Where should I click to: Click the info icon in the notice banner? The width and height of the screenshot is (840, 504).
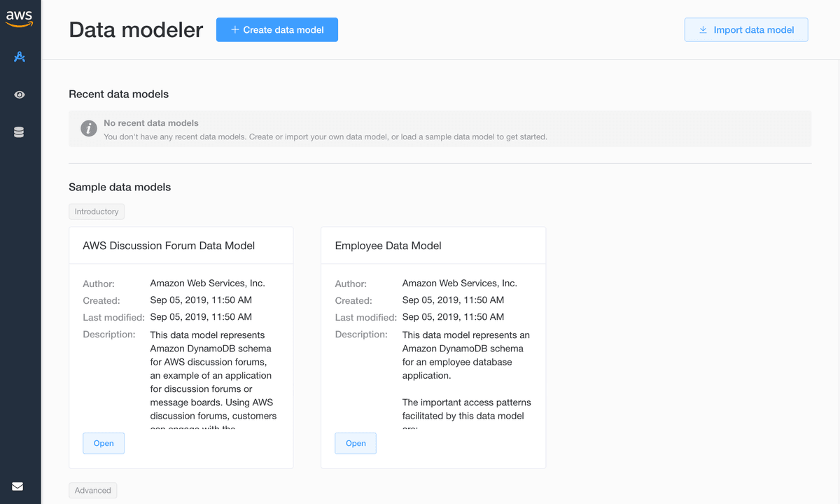(88, 128)
